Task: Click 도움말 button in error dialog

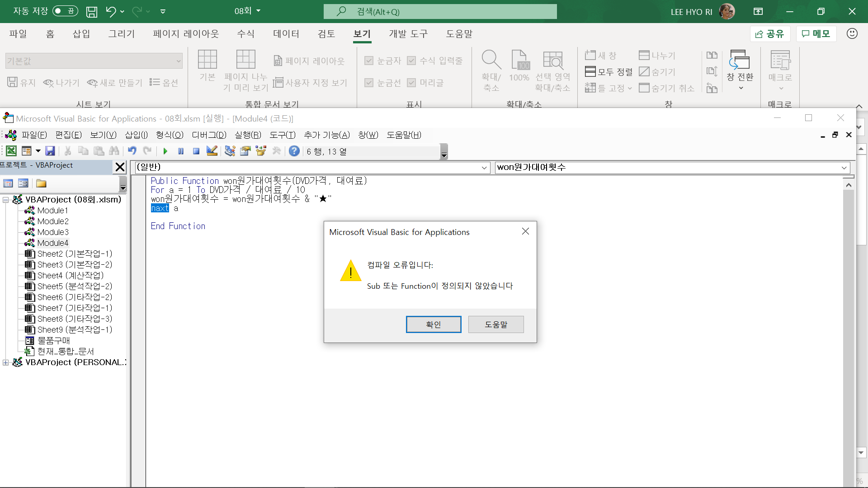Action: (495, 324)
